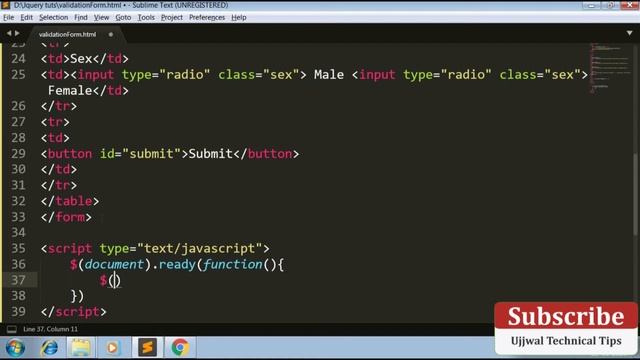Go to previous tab with left arrow

(9, 33)
